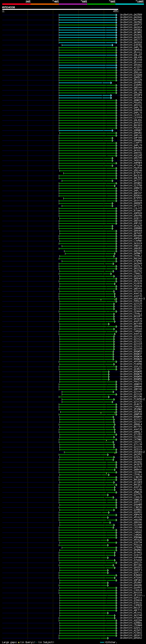The height and width of the screenshot is (644, 146).
Task: Click the purple ~60% identity legend segment
Action: click(73, 4)
